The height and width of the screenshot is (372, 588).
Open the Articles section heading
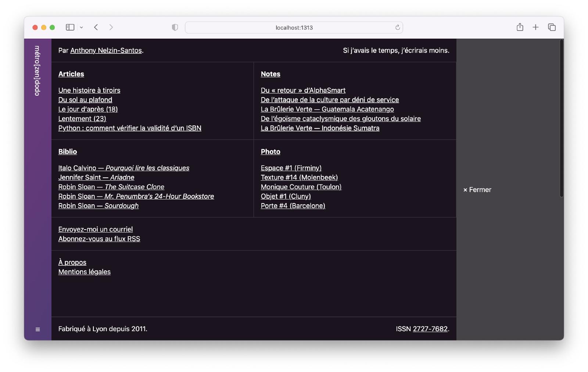(x=71, y=74)
